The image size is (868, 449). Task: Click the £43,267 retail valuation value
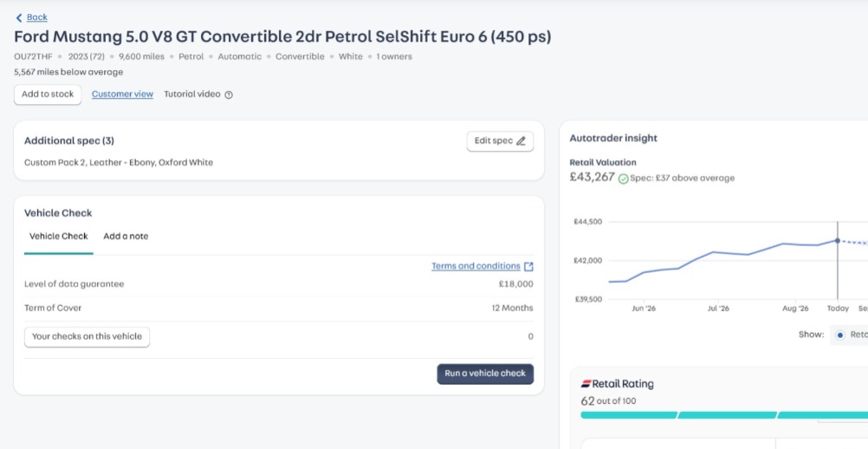click(x=592, y=178)
